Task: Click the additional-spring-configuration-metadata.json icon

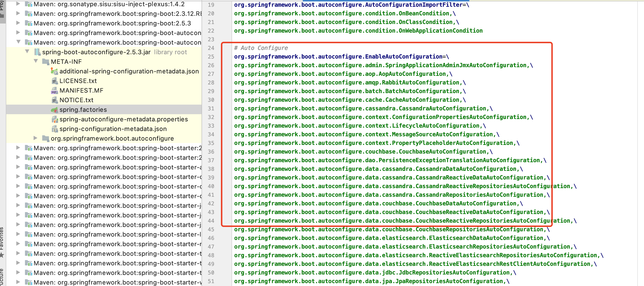Action: [x=54, y=71]
